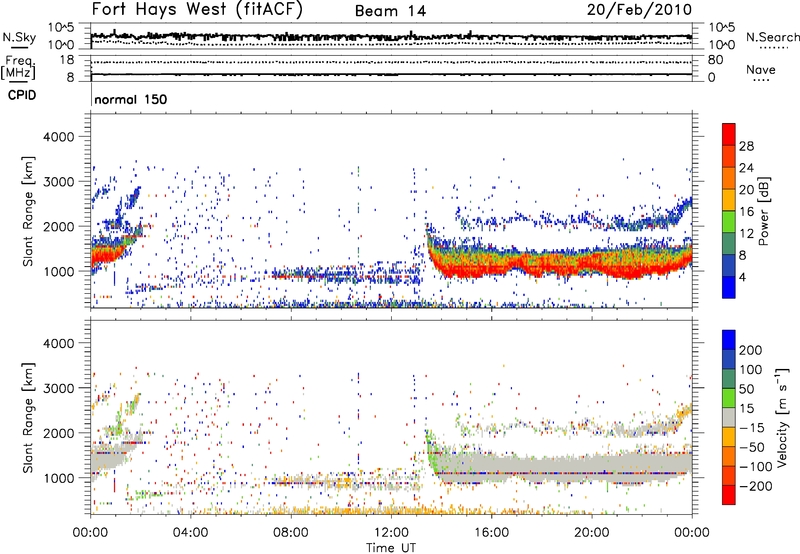This screenshot has width=800, height=554.
Task: Click the '3000' tick on the velocity panel
Action: pyautogui.click(x=59, y=388)
